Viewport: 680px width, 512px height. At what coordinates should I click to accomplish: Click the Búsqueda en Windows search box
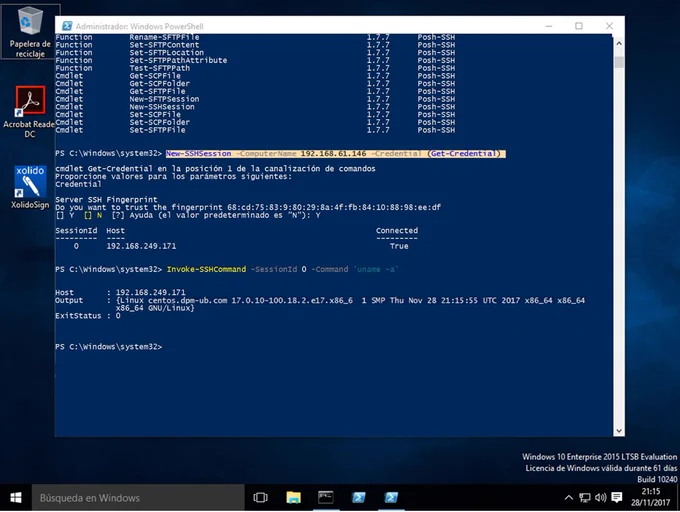pos(138,498)
